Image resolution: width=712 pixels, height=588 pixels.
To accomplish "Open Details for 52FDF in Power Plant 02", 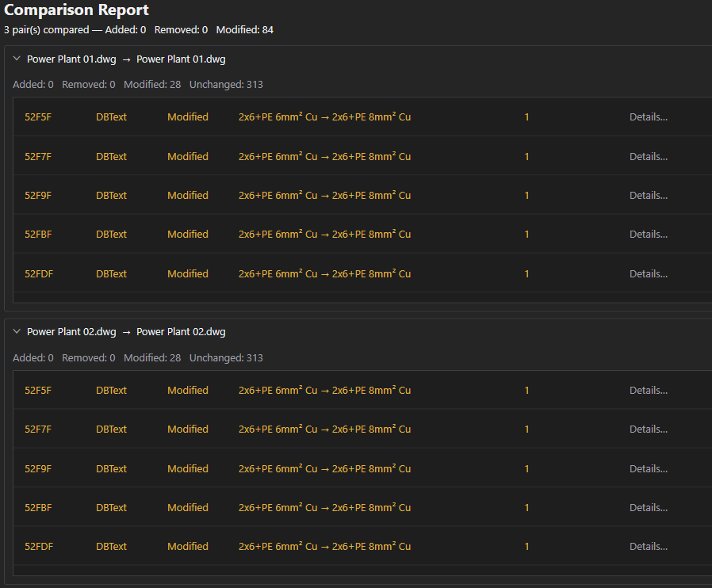I will point(649,547).
